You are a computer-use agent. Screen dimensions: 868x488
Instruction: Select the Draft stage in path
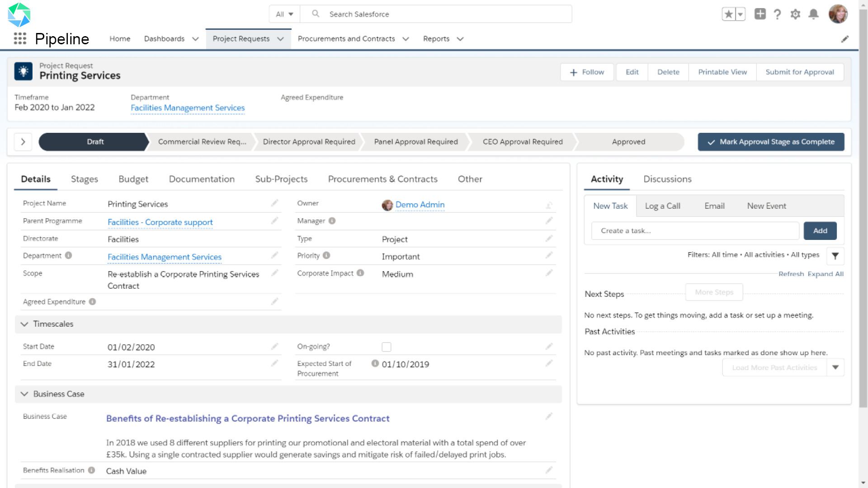[95, 142]
